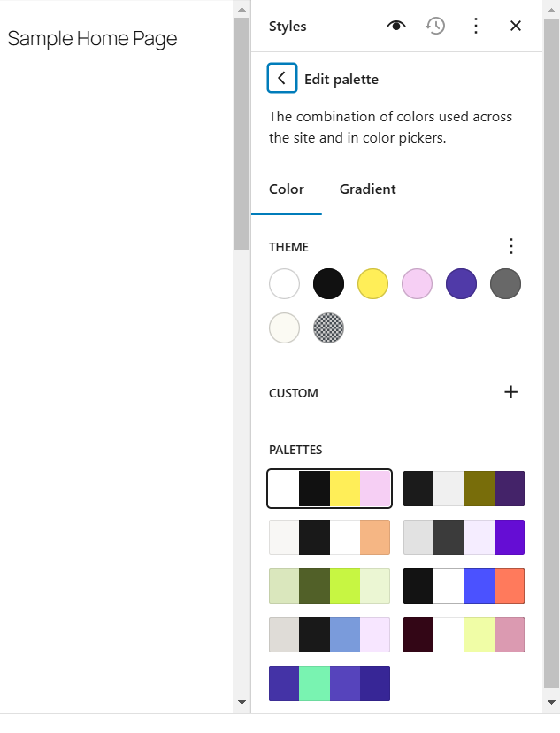
Task: Select the black theme color swatch
Action: [x=328, y=284]
